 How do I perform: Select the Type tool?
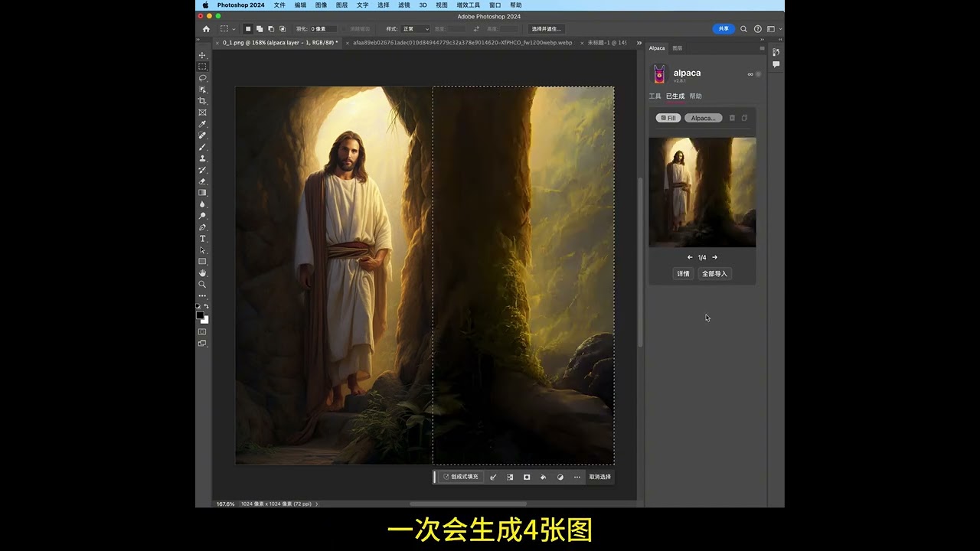click(202, 239)
